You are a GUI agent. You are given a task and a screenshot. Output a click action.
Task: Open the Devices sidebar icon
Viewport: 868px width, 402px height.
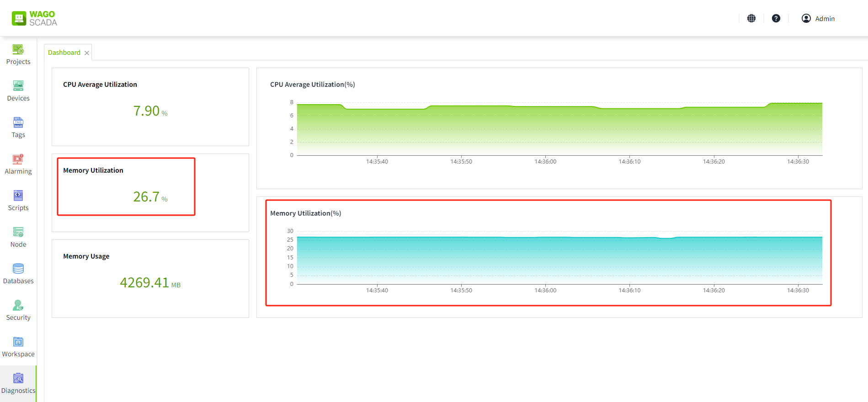[x=18, y=86]
